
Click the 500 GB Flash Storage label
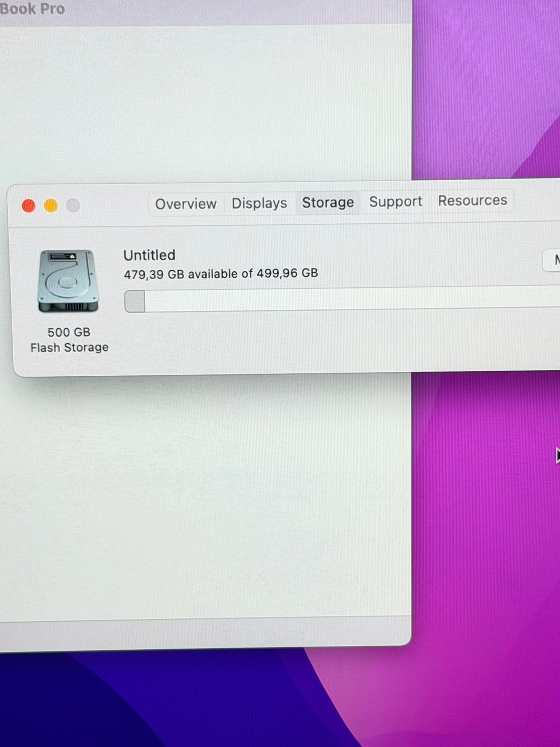[x=69, y=340]
